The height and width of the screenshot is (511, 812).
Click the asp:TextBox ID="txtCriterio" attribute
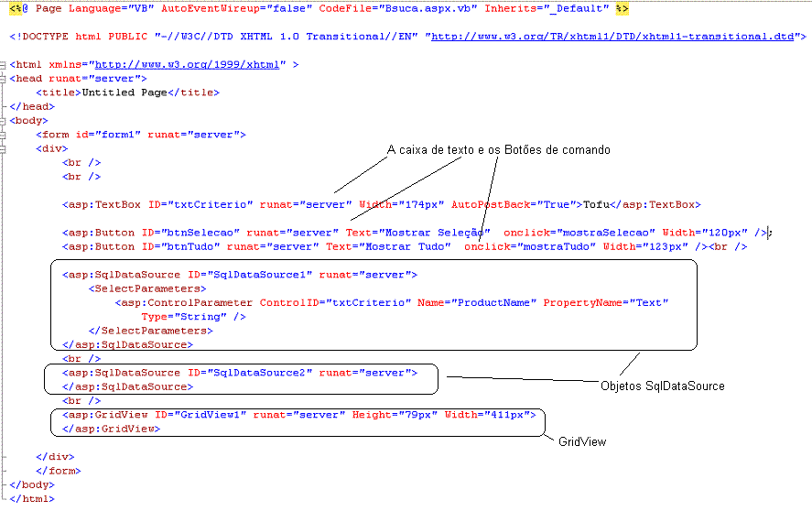tap(200, 204)
